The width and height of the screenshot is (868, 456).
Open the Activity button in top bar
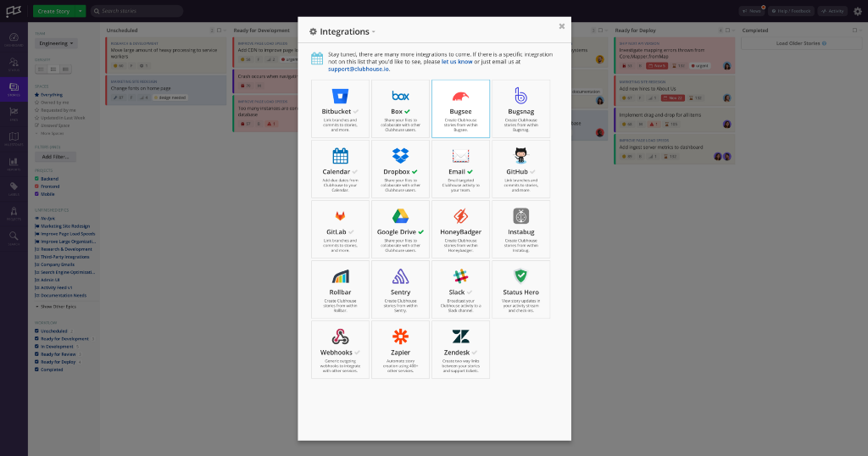pos(832,11)
